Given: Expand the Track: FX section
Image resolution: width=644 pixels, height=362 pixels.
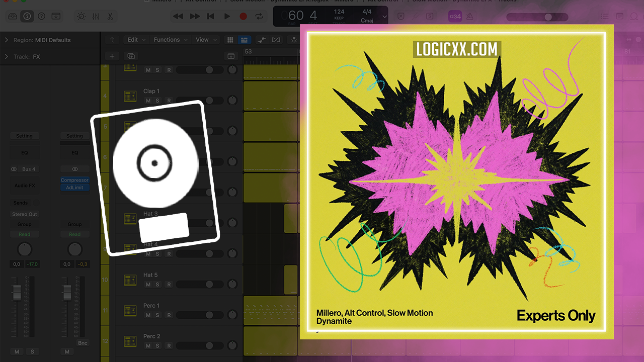Looking at the screenshot, I should [x=7, y=57].
